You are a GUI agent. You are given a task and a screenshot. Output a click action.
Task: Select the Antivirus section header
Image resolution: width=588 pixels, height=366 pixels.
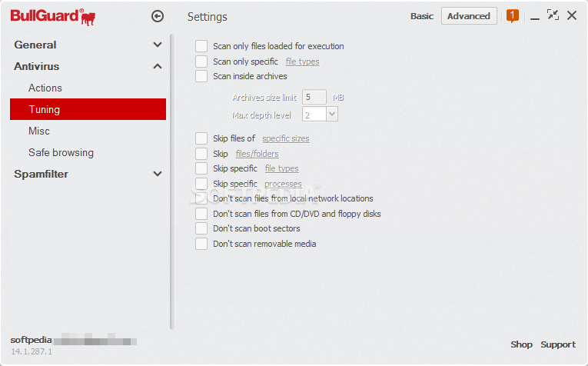[x=37, y=66]
